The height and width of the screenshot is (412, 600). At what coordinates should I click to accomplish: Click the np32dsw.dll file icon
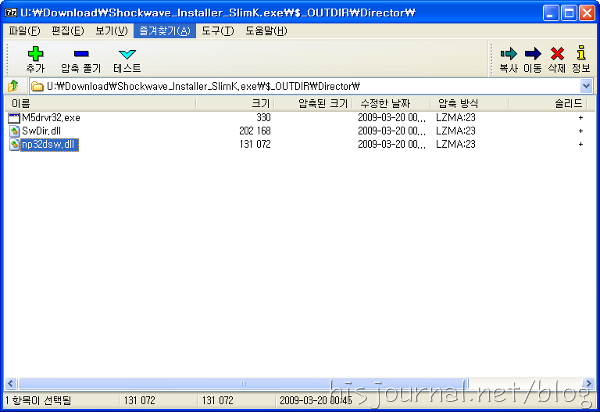pyautogui.click(x=14, y=145)
